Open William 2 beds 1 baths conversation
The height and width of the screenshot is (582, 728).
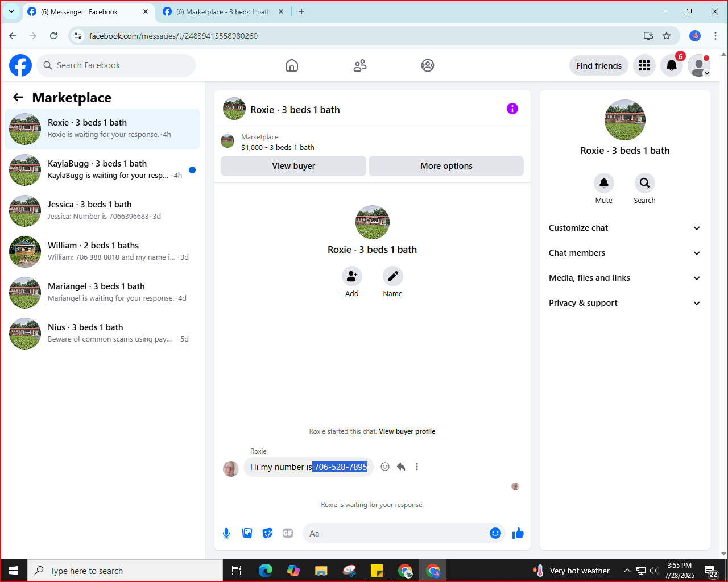(x=102, y=252)
